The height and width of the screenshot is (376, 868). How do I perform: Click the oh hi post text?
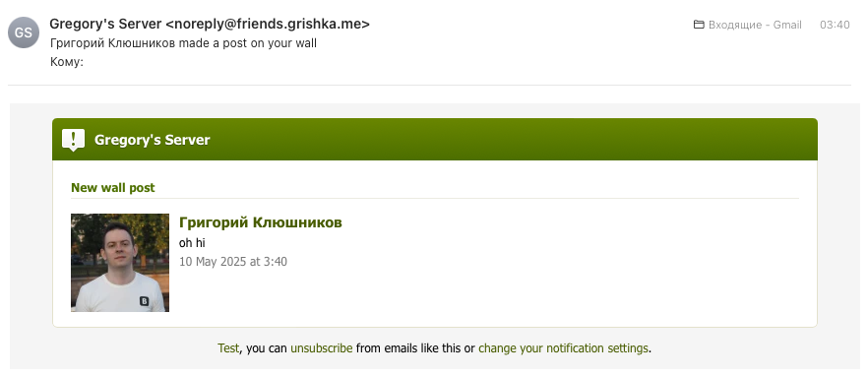(x=192, y=242)
